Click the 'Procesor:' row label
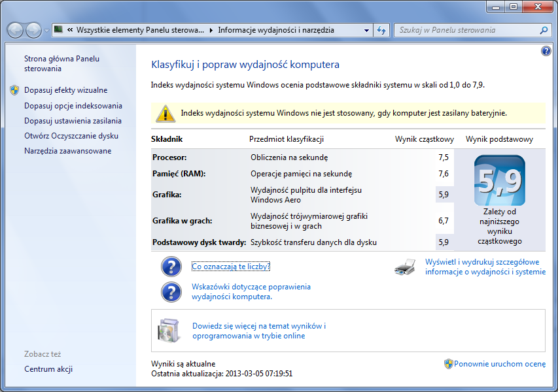The width and height of the screenshot is (558, 392). [169, 157]
